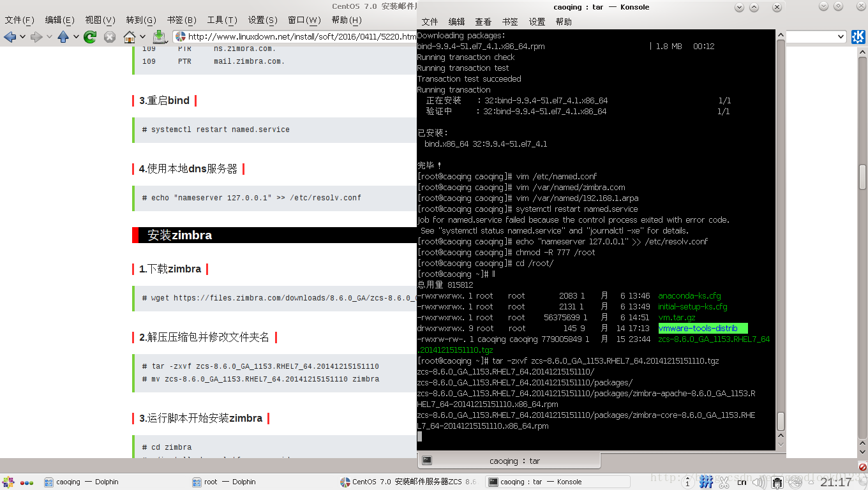Open 帮助(H) menu in Konqueror

click(347, 20)
